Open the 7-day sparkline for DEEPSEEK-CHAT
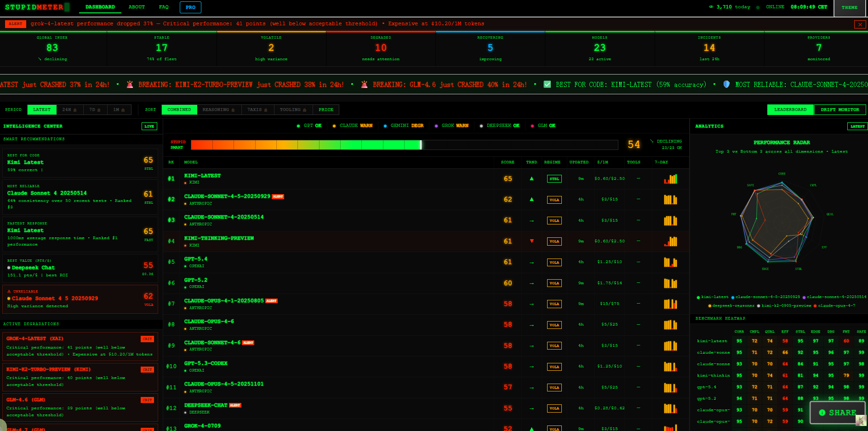This screenshot has width=868, height=431. point(670,408)
